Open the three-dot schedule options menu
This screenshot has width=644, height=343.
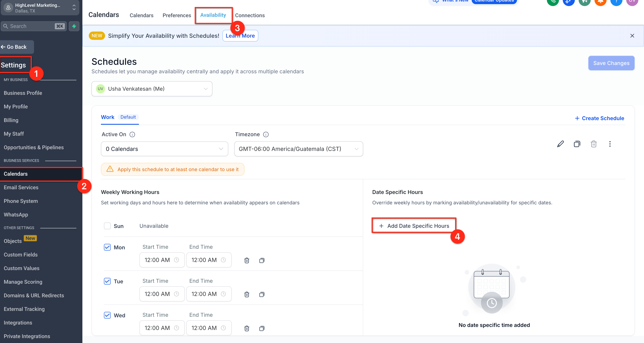[x=610, y=144]
